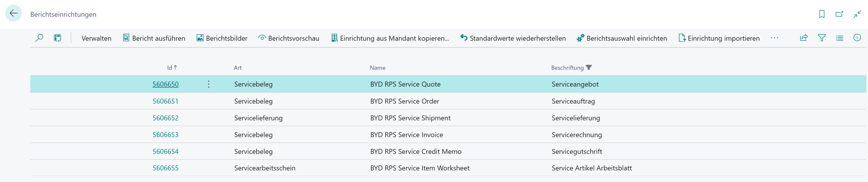Open the Verwalten menu

click(96, 38)
